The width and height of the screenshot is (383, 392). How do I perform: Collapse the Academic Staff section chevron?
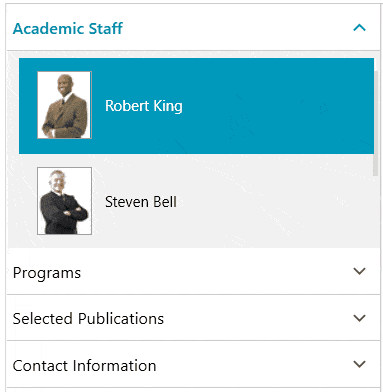[x=359, y=28]
